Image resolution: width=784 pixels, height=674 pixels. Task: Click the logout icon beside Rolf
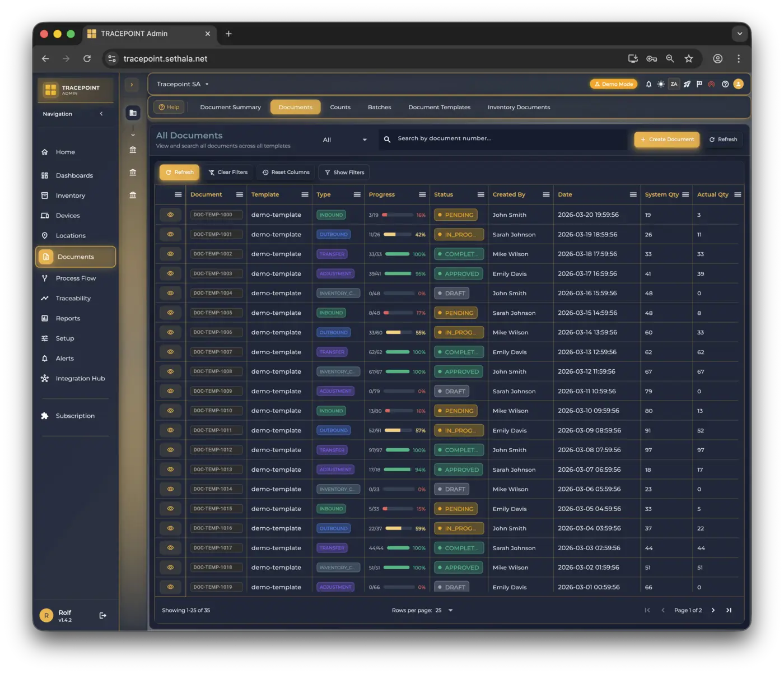102,615
